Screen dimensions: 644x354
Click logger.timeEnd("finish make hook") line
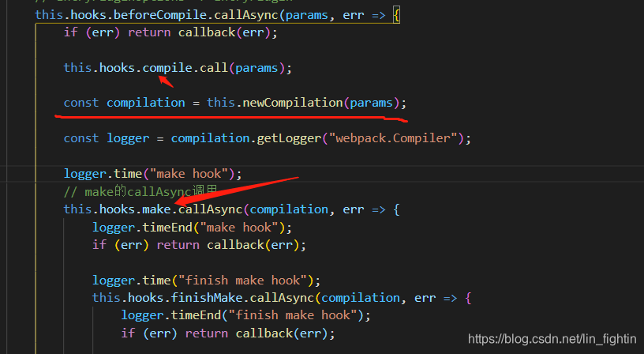245,315
